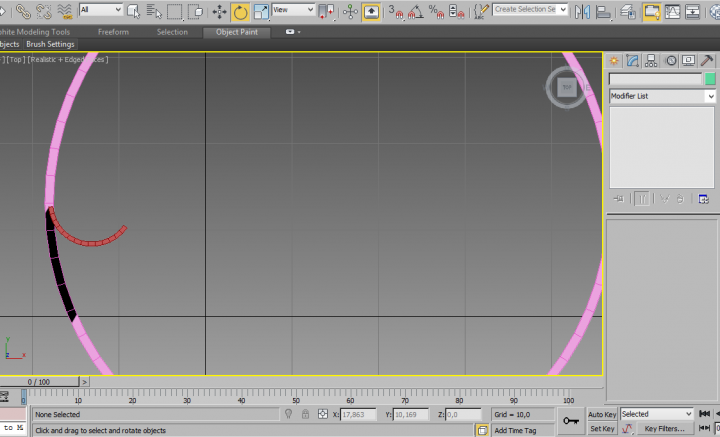Click the object color swatch
The height and width of the screenshot is (437, 720).
click(710, 79)
